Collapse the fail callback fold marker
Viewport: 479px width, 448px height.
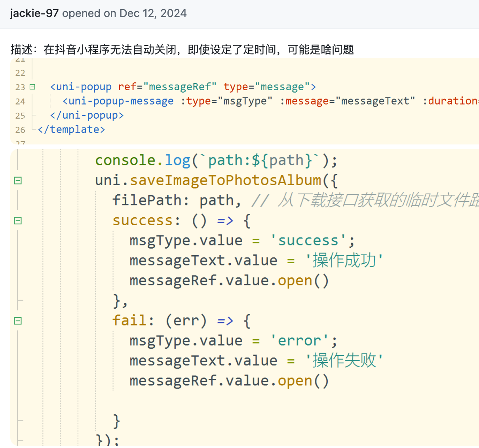[18, 321]
